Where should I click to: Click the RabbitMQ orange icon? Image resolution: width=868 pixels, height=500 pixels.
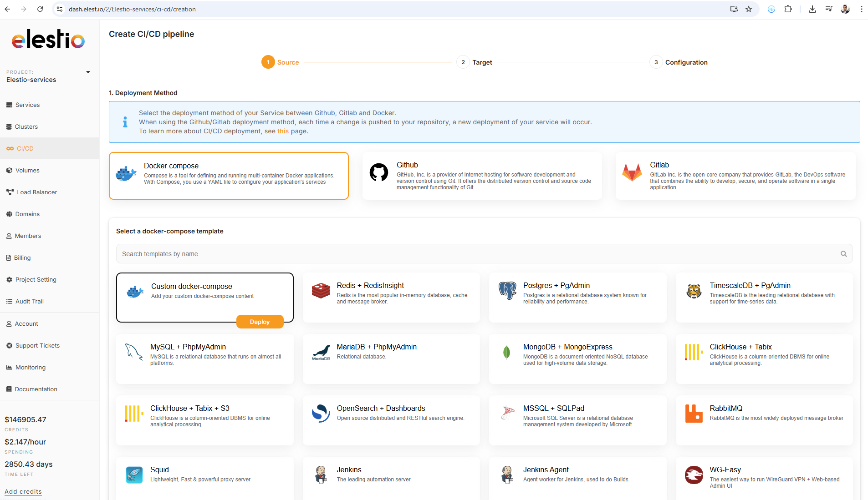click(694, 414)
